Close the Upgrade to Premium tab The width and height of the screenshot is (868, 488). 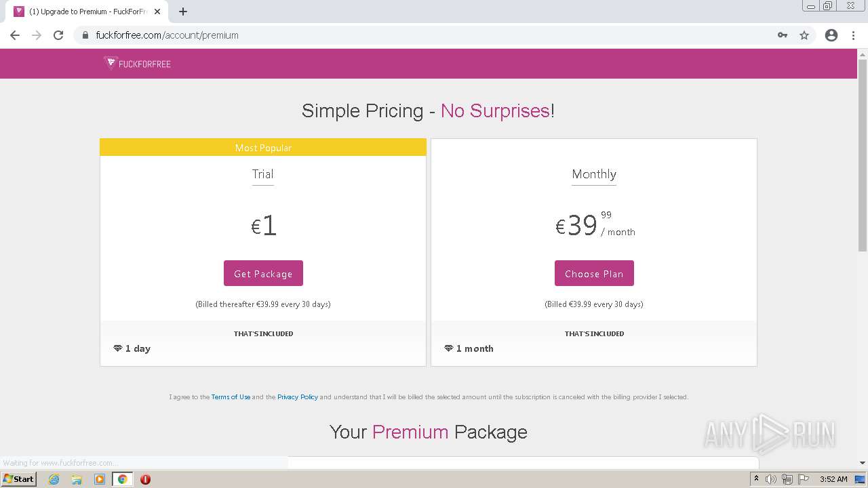pos(157,12)
